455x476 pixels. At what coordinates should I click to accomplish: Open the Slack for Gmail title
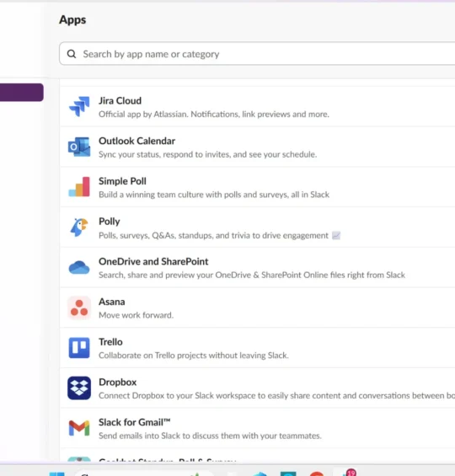click(x=135, y=422)
